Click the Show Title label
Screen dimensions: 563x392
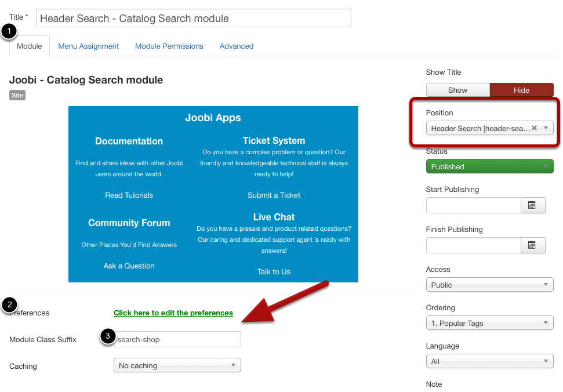[444, 72]
